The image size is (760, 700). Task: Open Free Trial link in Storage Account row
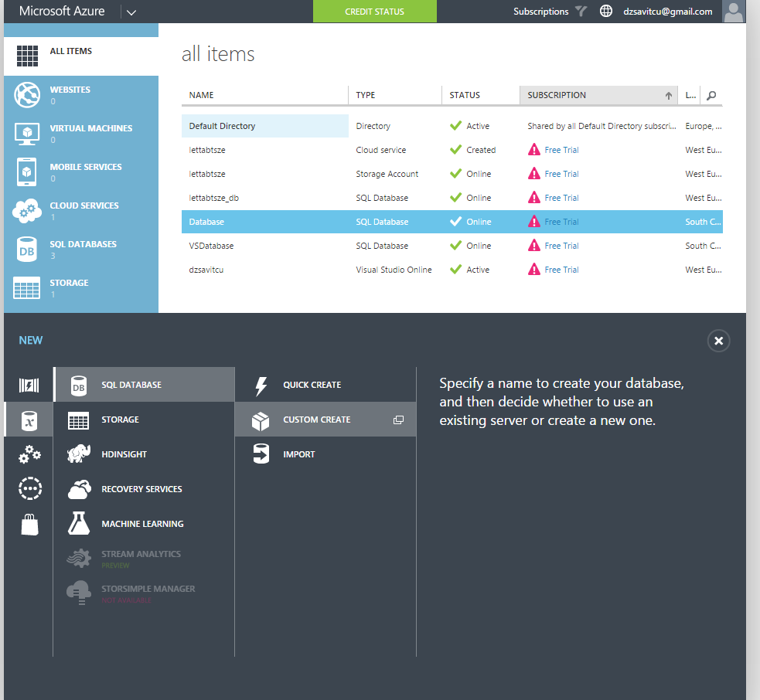tap(561, 174)
